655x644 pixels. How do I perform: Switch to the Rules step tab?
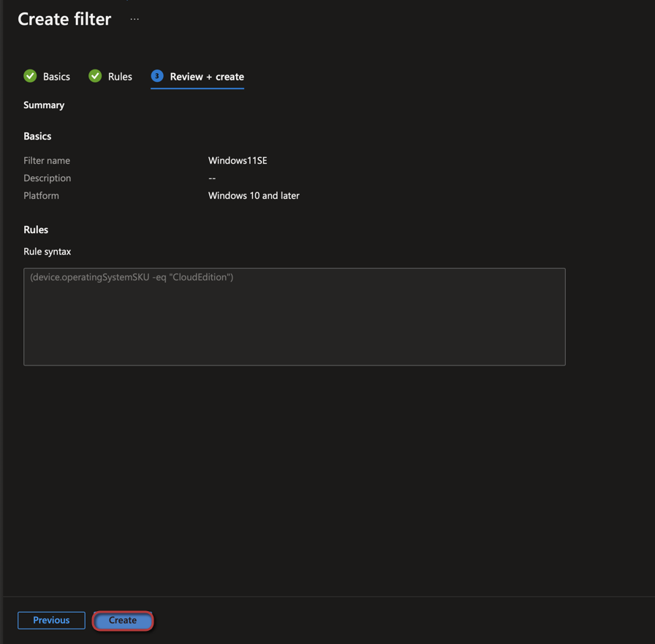tap(120, 77)
